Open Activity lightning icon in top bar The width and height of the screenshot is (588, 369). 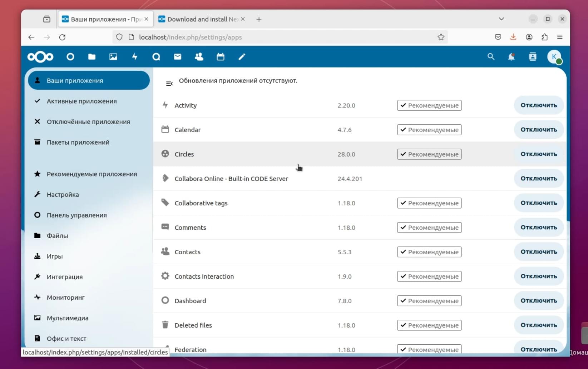[135, 57]
